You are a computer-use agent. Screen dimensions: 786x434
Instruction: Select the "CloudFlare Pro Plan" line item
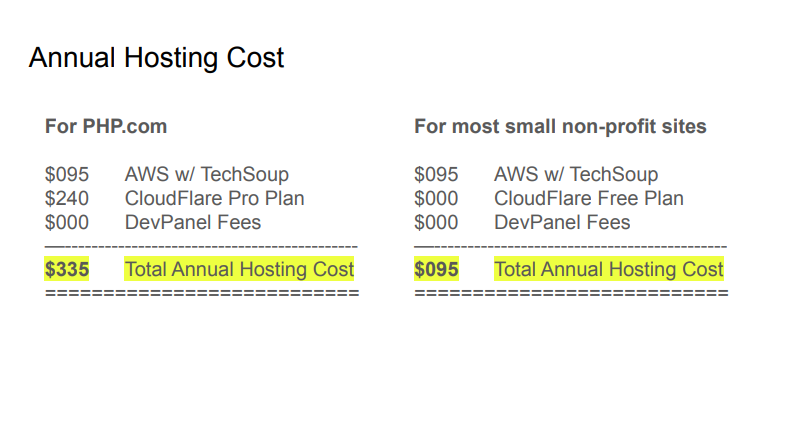click(214, 198)
